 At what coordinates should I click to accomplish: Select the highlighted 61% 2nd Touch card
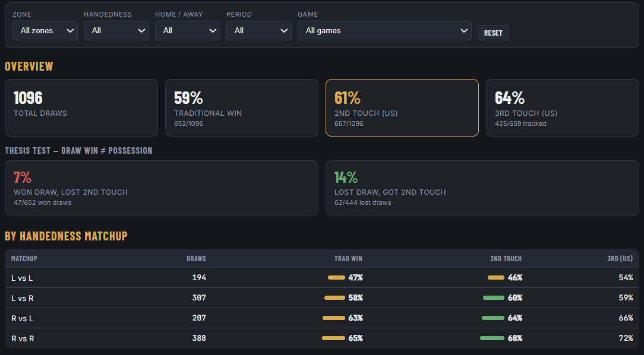pos(402,107)
